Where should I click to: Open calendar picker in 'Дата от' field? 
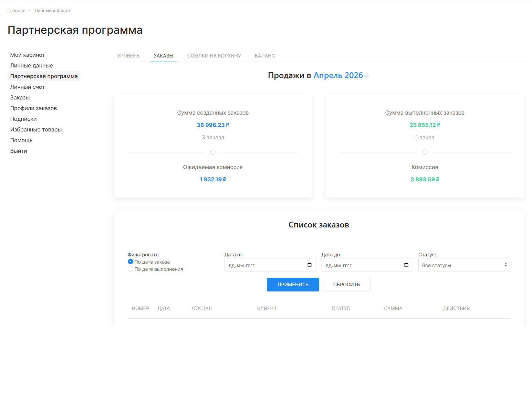[x=309, y=265]
